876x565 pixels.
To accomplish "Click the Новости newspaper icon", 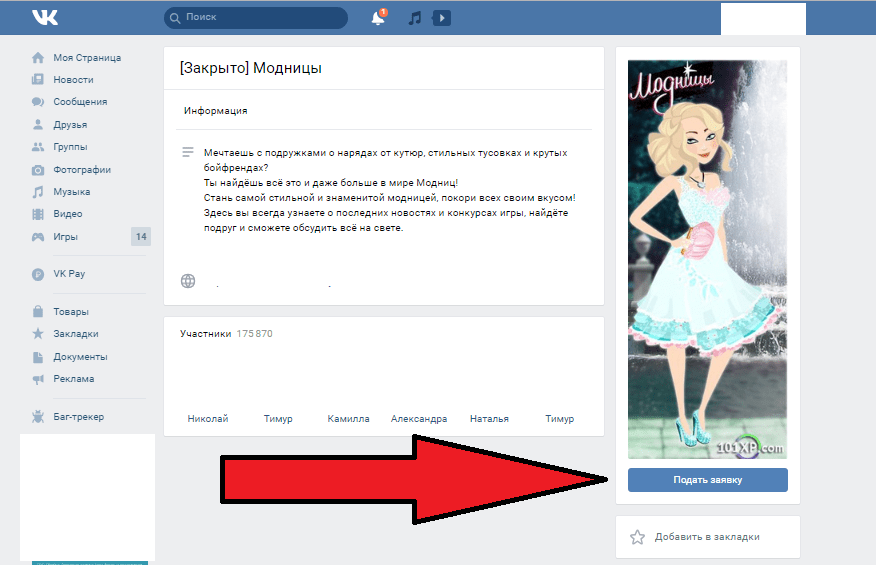I will point(38,79).
